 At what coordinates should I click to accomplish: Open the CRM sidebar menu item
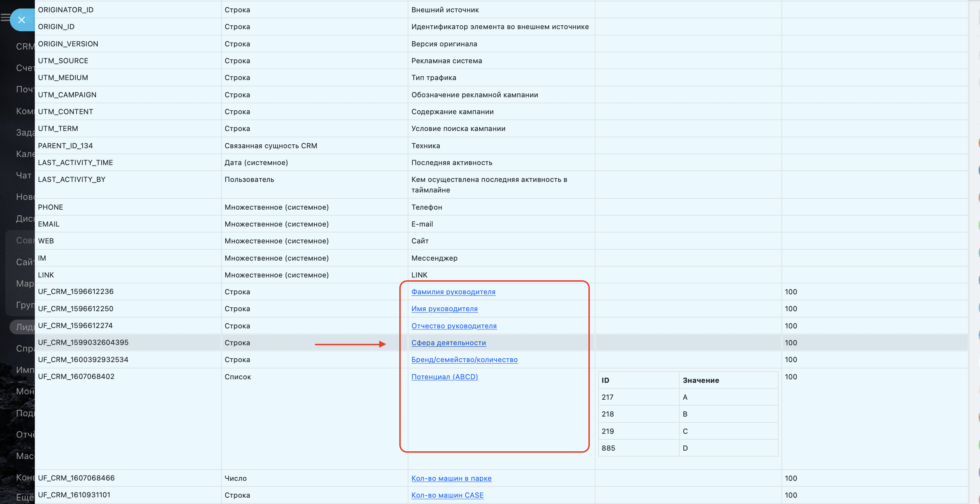[x=25, y=46]
